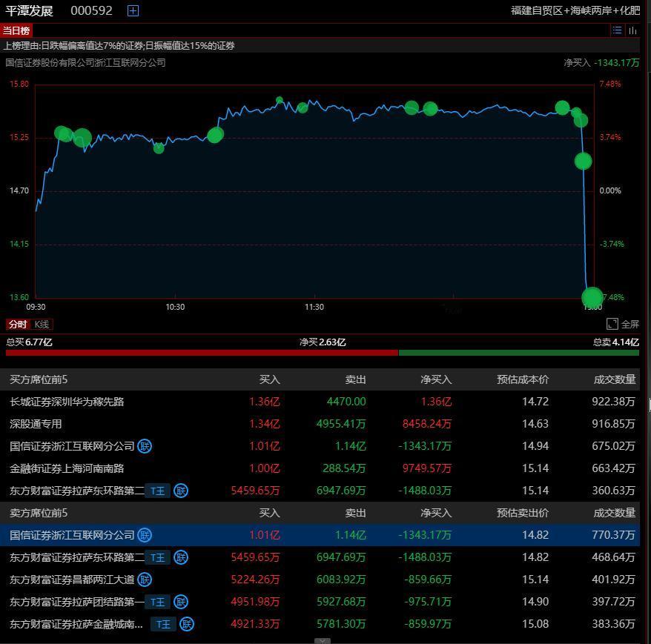
Task: Click 成交数量 header in buyer table
Action: point(615,379)
